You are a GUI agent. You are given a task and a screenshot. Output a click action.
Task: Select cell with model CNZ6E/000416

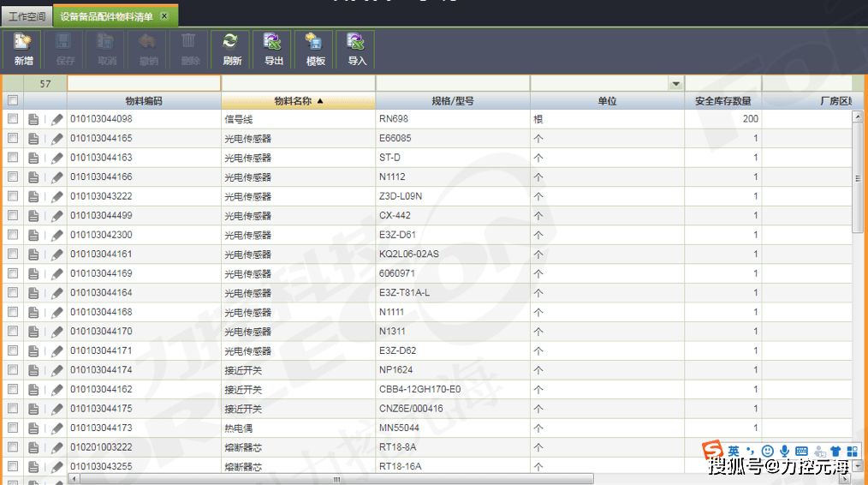[453, 409]
